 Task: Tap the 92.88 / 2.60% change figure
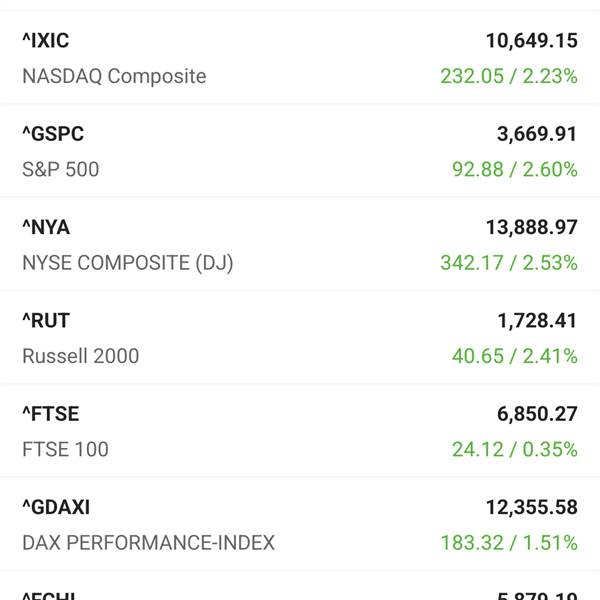pyautogui.click(x=515, y=169)
